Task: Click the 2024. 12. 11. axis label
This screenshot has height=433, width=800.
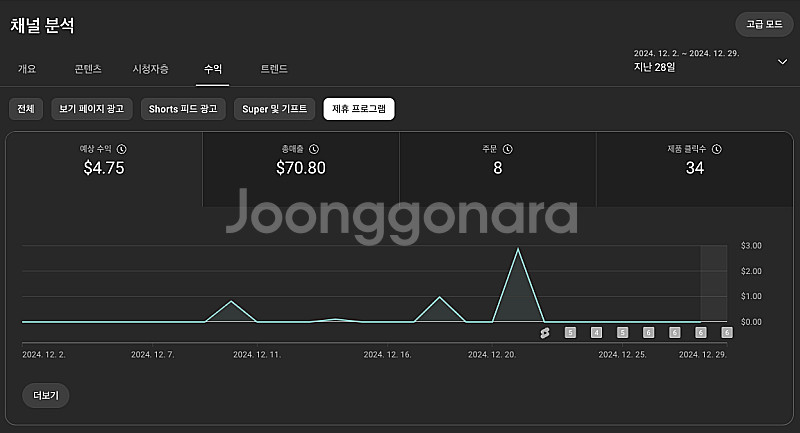Action: (x=257, y=354)
